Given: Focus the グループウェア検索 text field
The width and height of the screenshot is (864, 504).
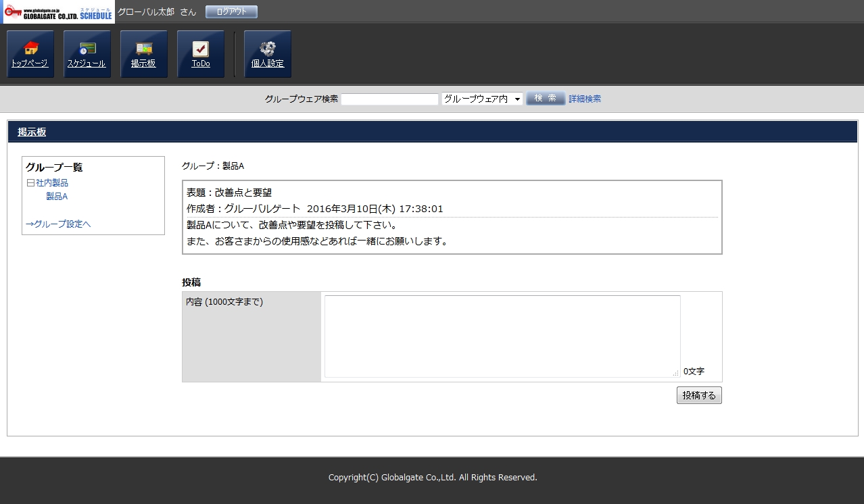Looking at the screenshot, I should click(x=390, y=99).
